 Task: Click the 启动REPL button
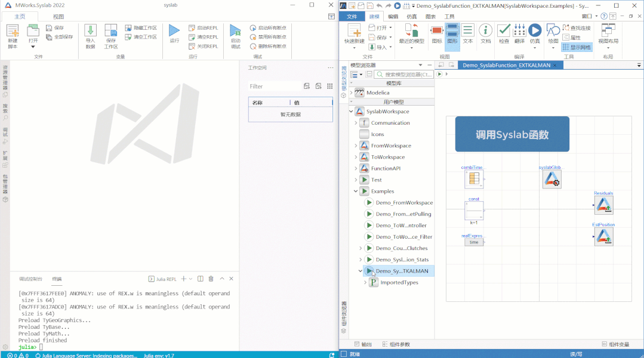[204, 28]
